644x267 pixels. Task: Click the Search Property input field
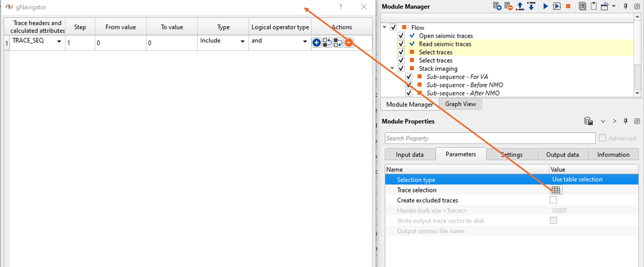[490, 138]
